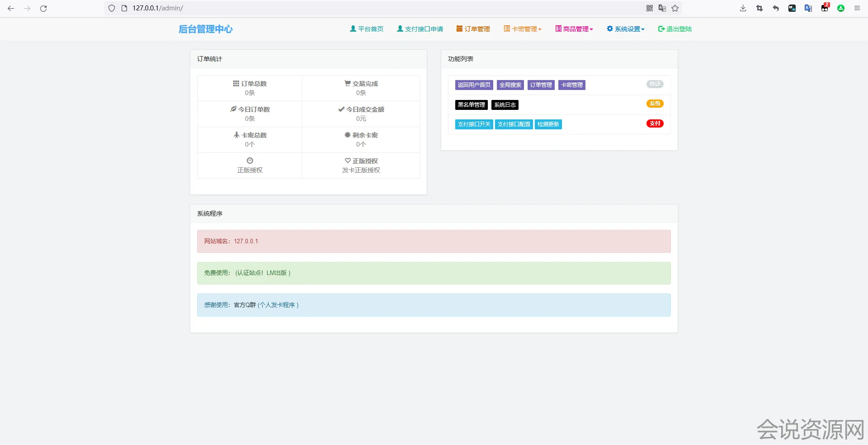Screen dimensions: 868x445
Task: Click the site security shield icon
Action: click(x=112, y=8)
